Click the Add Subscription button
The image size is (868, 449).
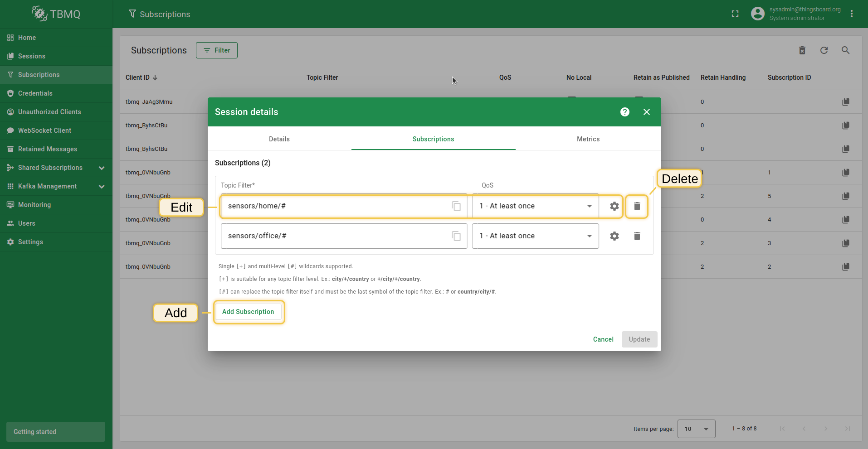point(248,312)
